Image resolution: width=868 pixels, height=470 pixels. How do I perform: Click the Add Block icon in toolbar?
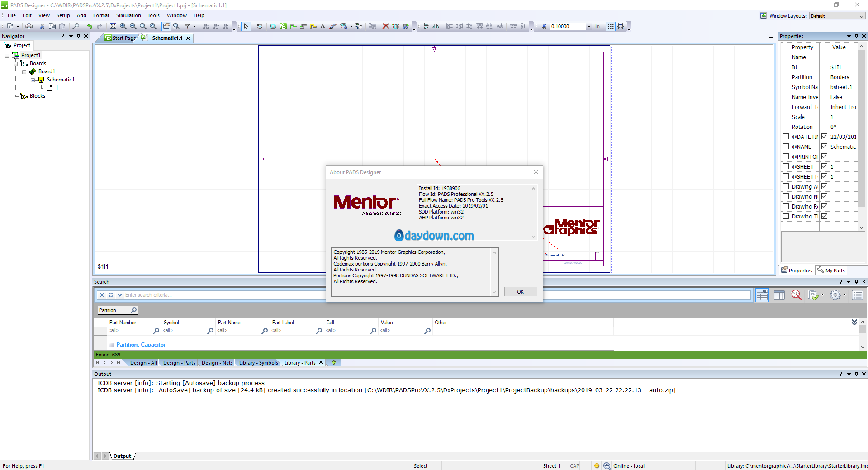tap(273, 26)
